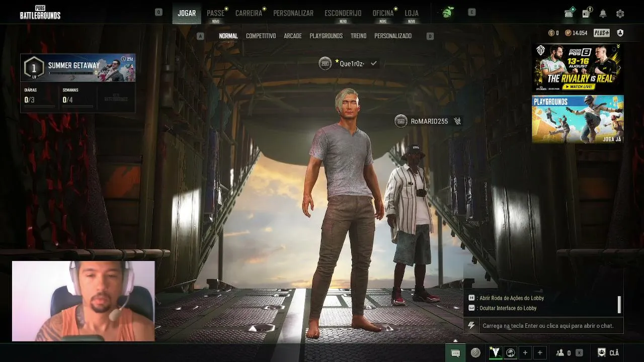This screenshot has width=644, height=362.
Task: Click the Q key hint icon
Action: tap(158, 12)
